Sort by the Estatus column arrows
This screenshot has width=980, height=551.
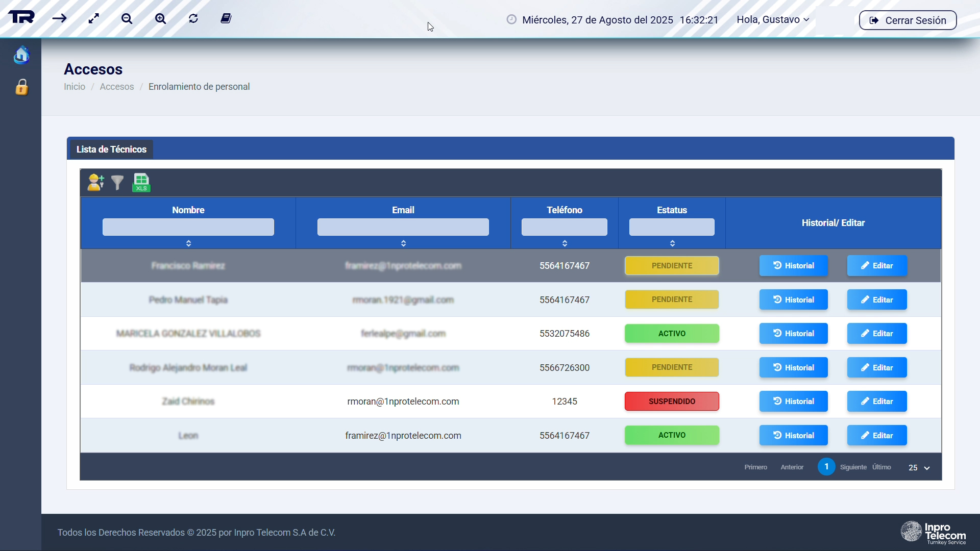coord(672,243)
